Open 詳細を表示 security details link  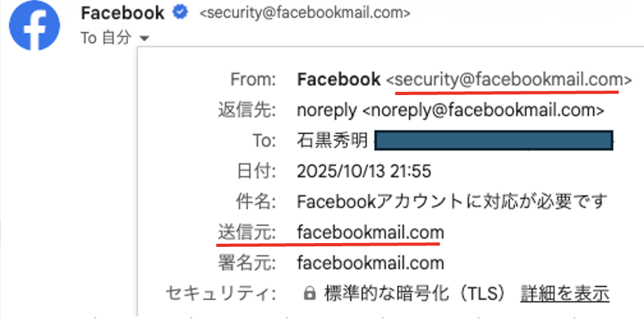(x=565, y=293)
